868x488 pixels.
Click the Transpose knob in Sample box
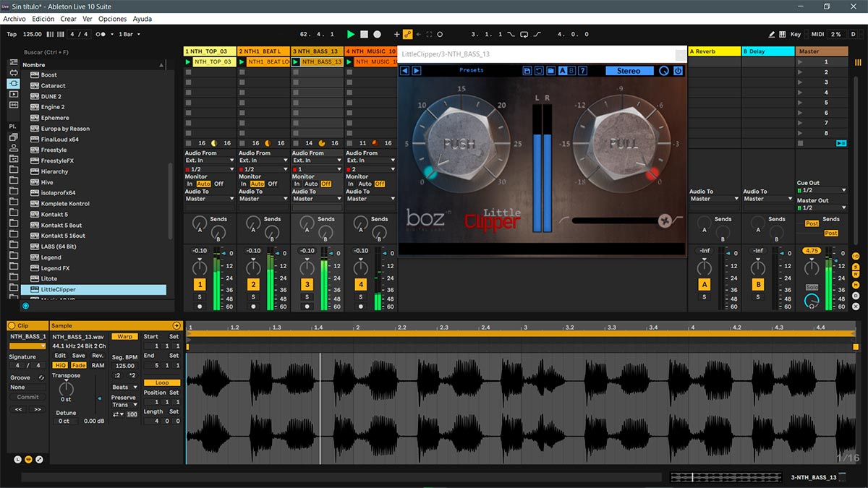(66, 388)
